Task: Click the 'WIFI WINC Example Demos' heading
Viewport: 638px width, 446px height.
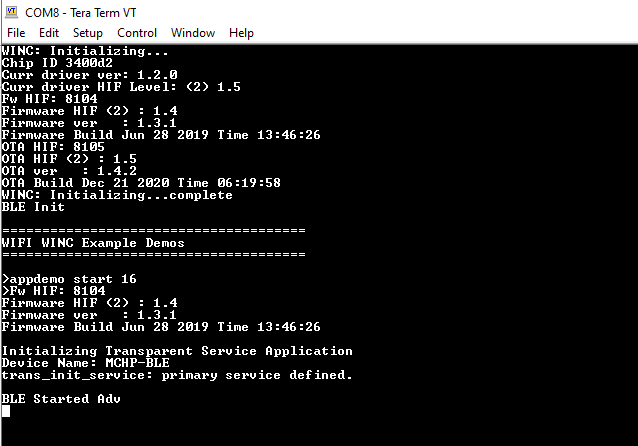Action: pos(93,243)
